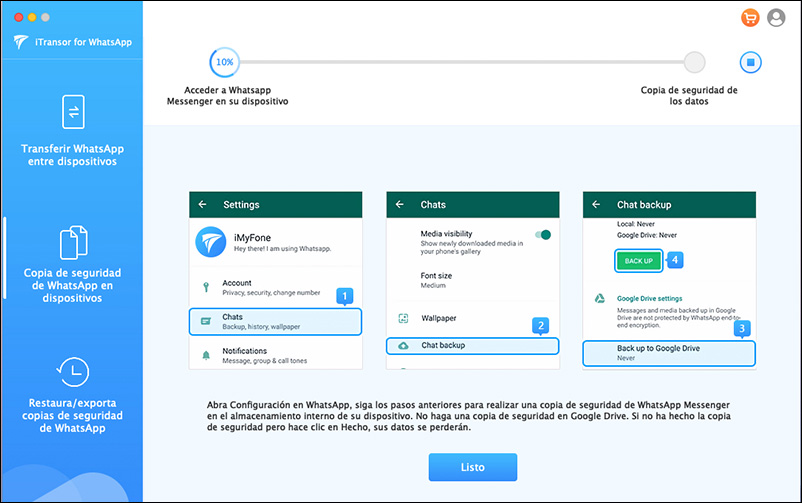Screen dimensions: 802x503
Task: Click the Notifications bell icon
Action: pyautogui.click(x=206, y=356)
